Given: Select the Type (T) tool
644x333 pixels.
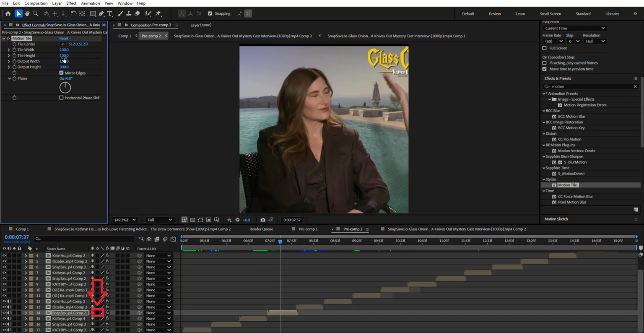Looking at the screenshot, I should click(x=110, y=13).
